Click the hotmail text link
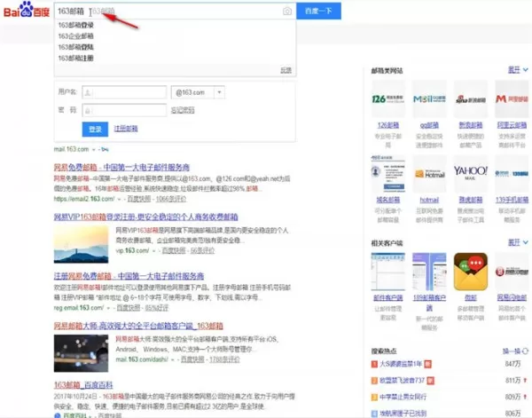 tap(429, 200)
